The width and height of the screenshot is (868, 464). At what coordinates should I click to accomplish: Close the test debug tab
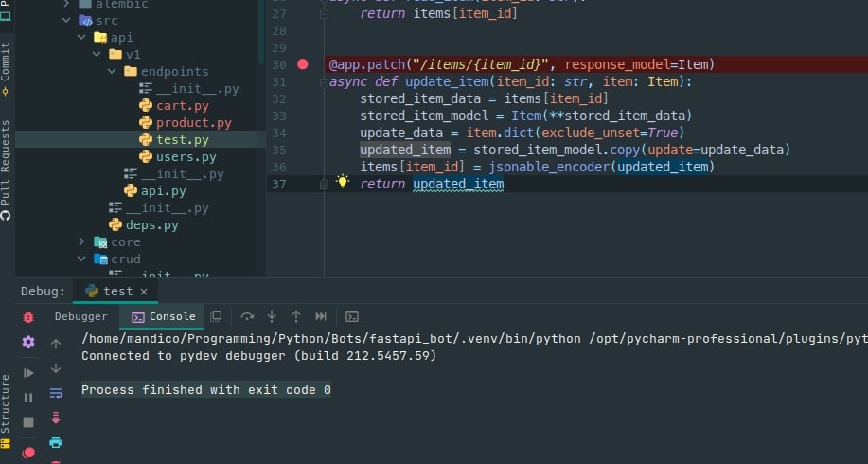pyautogui.click(x=144, y=292)
